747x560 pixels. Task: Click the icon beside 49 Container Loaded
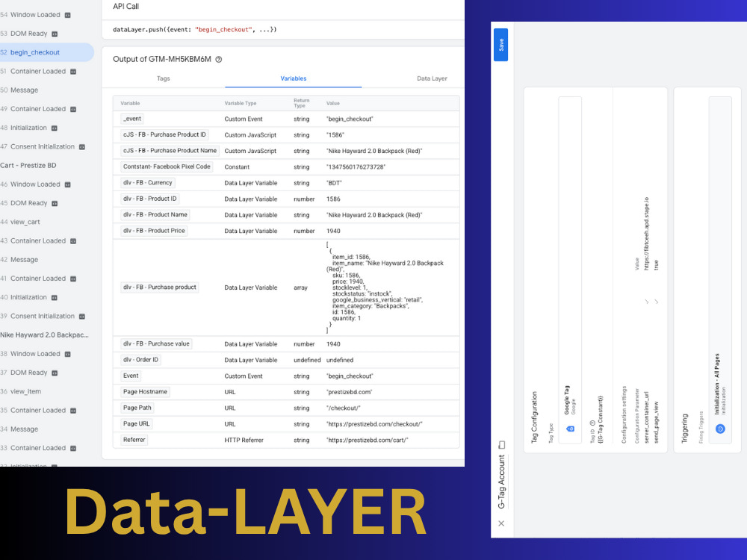73,109
